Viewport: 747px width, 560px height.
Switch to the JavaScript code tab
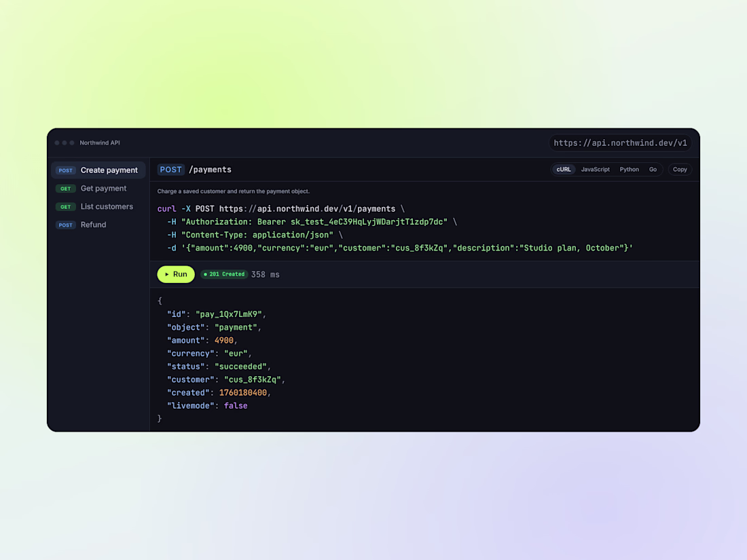pos(595,170)
